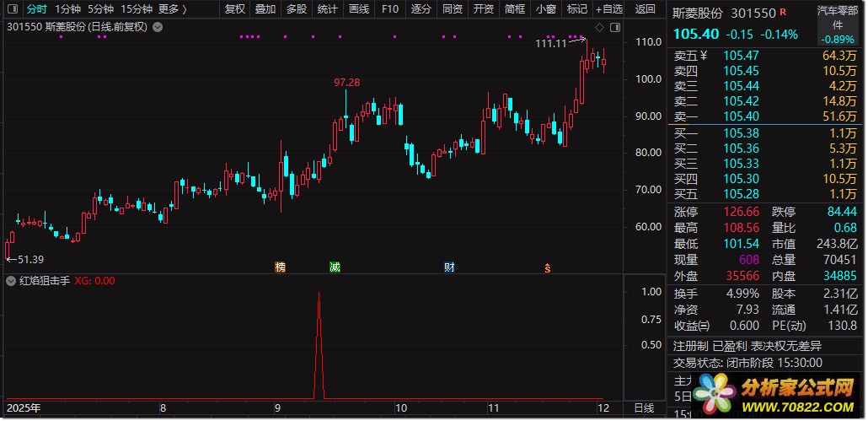The image size is (868, 421).
Task: Select the 卖五 price 105.47
Action: (x=742, y=56)
